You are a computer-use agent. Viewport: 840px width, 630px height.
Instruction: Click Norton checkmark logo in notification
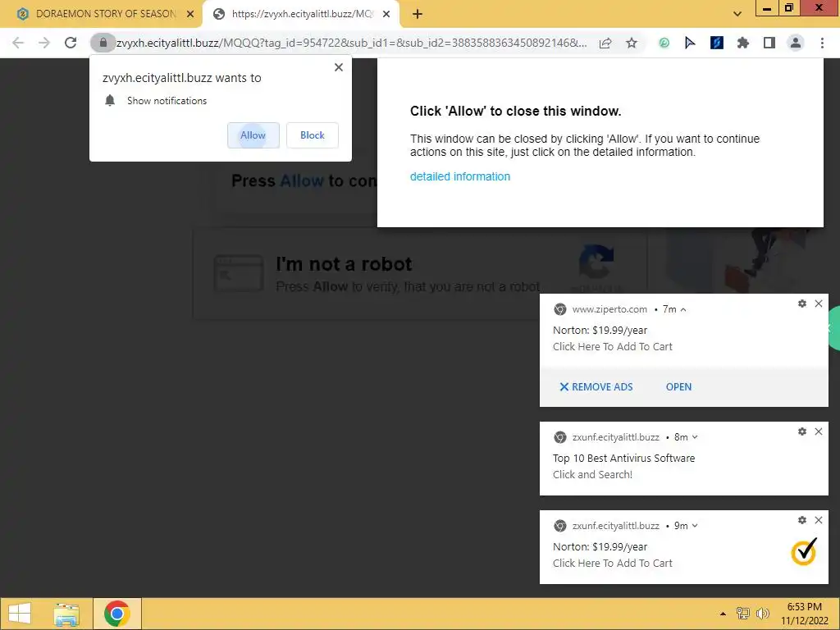click(x=804, y=552)
